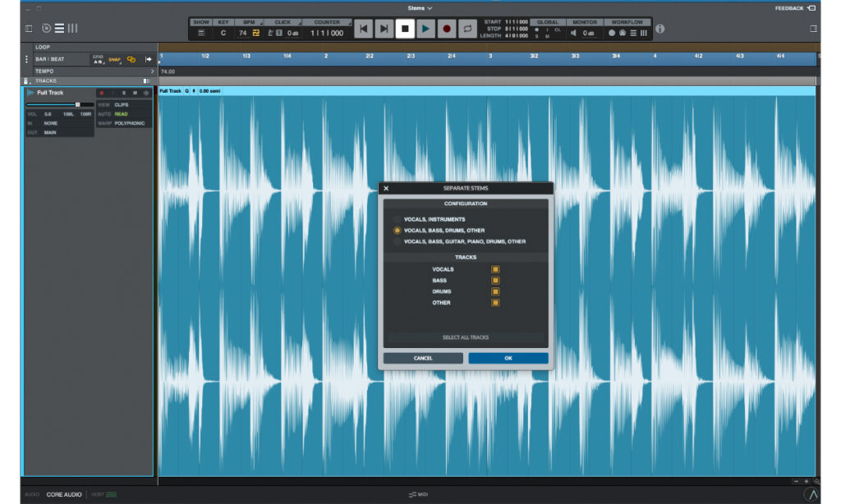Solo the Full Track
Viewport: 841px width, 504px height.
(x=124, y=93)
